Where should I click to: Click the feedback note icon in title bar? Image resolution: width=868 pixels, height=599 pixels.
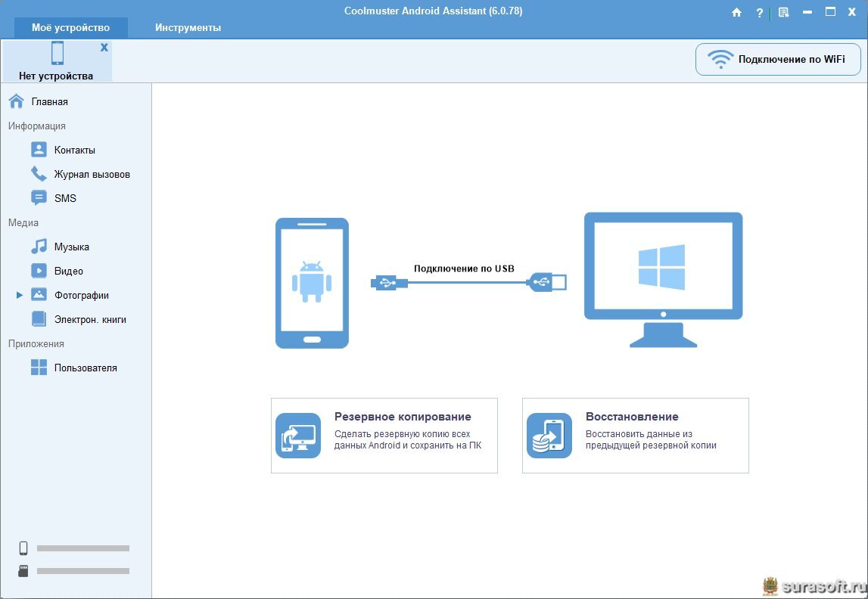783,12
